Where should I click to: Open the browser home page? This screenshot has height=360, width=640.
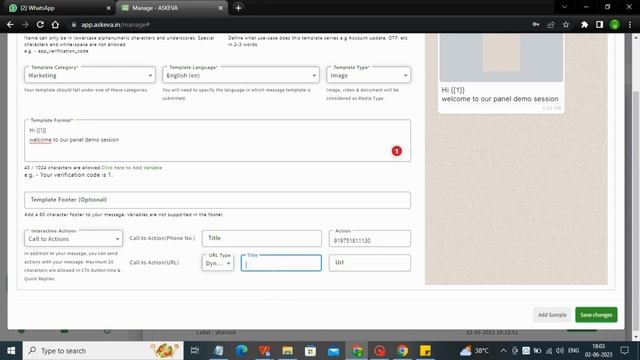tap(55, 24)
